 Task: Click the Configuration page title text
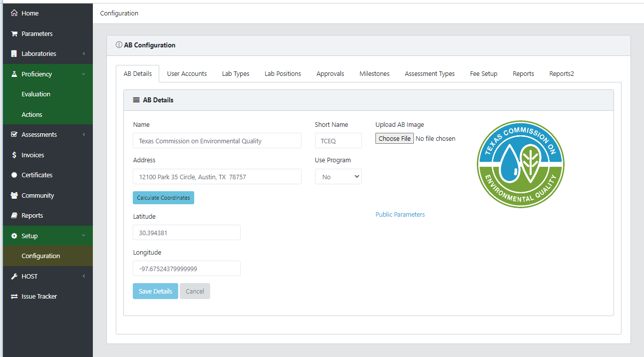119,13
